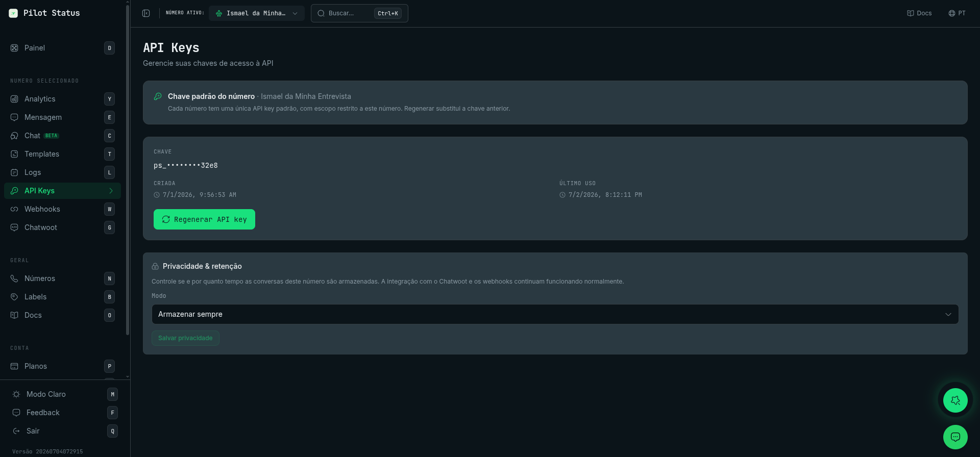Open the Chat headset icon
Screen dimensions: 980x457
pyautogui.click(x=14, y=136)
